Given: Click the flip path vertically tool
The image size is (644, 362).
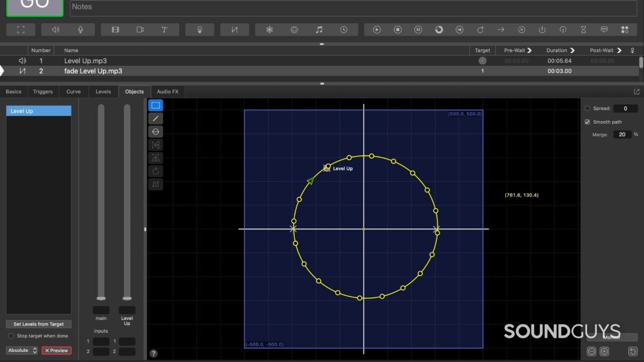Looking at the screenshot, I should [x=156, y=158].
